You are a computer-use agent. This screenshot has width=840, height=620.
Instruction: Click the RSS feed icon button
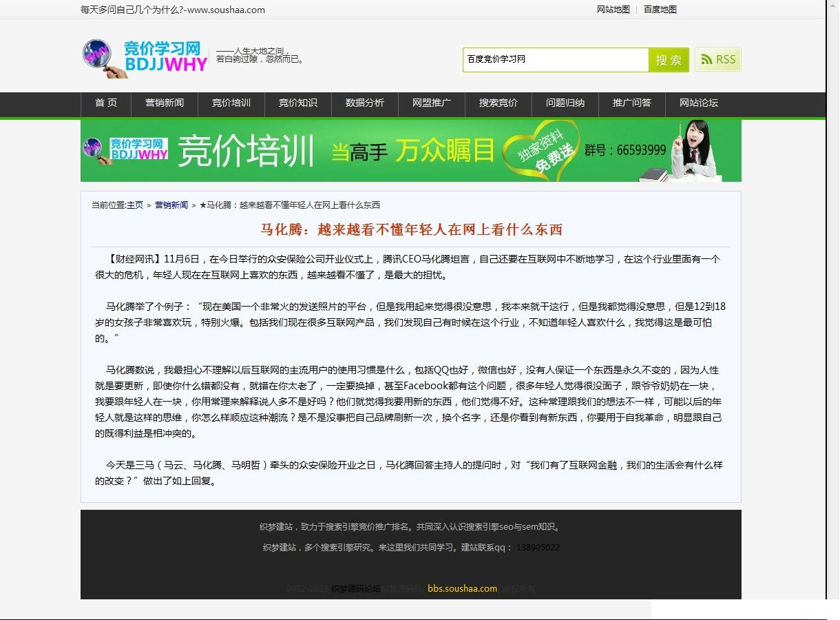point(718,59)
